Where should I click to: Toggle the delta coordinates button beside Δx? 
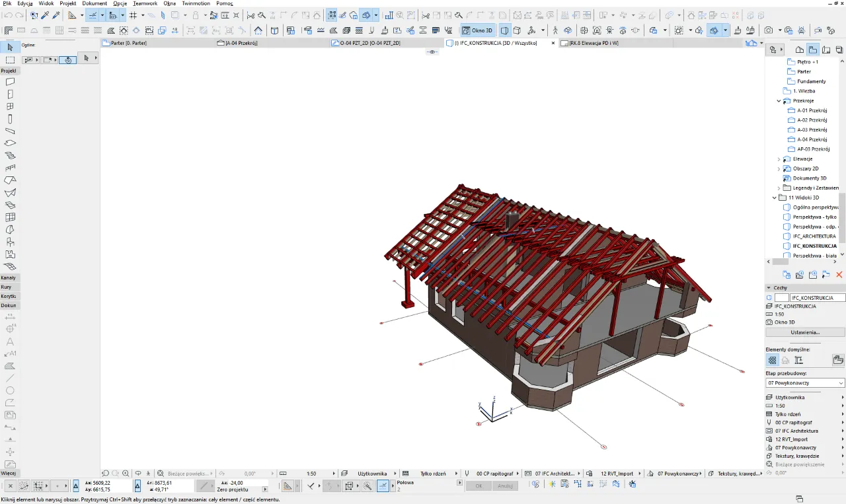point(76,486)
